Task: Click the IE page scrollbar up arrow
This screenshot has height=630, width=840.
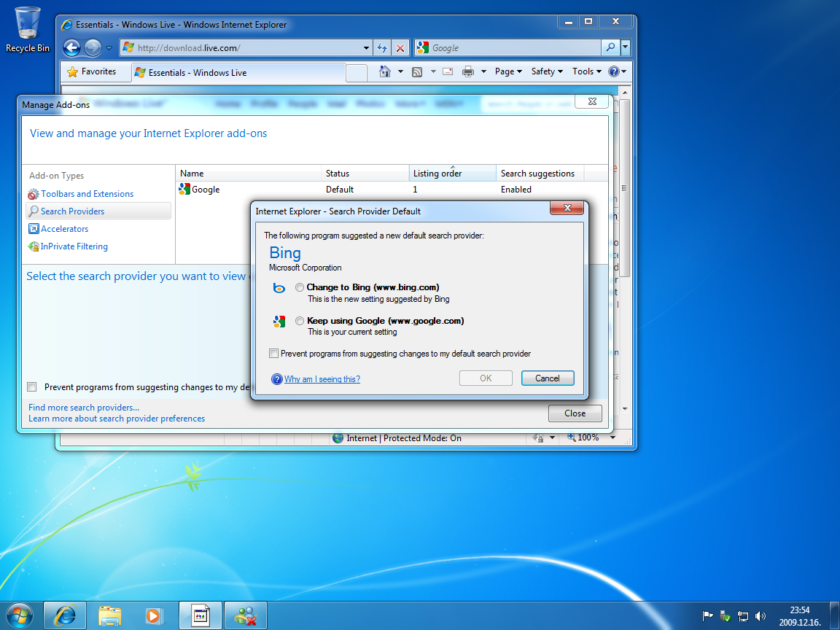Action: click(x=625, y=93)
